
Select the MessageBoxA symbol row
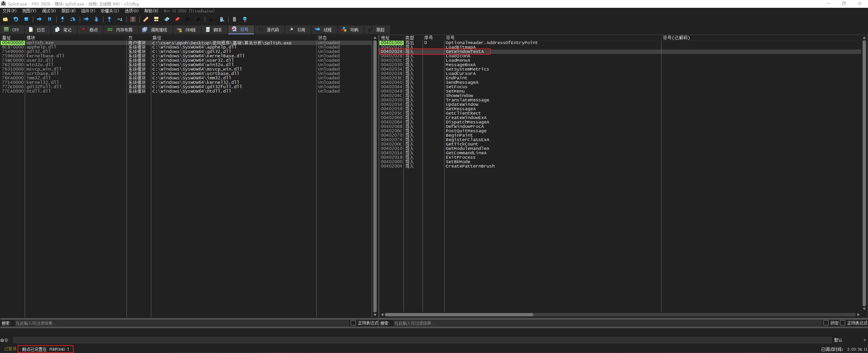tap(620, 65)
